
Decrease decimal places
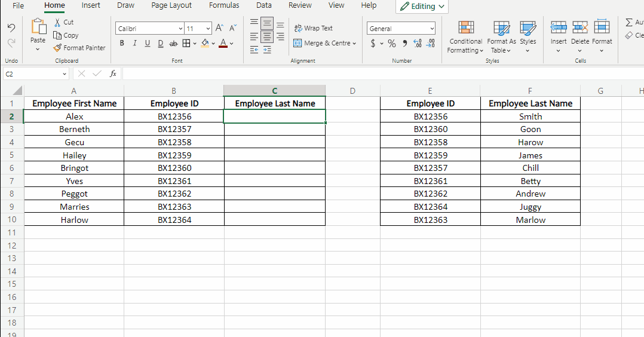pyautogui.click(x=431, y=43)
